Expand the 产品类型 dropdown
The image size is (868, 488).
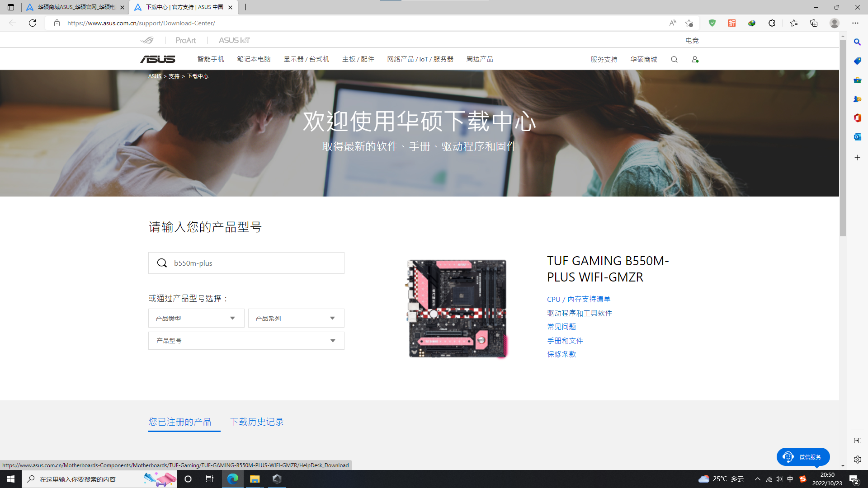(196, 319)
